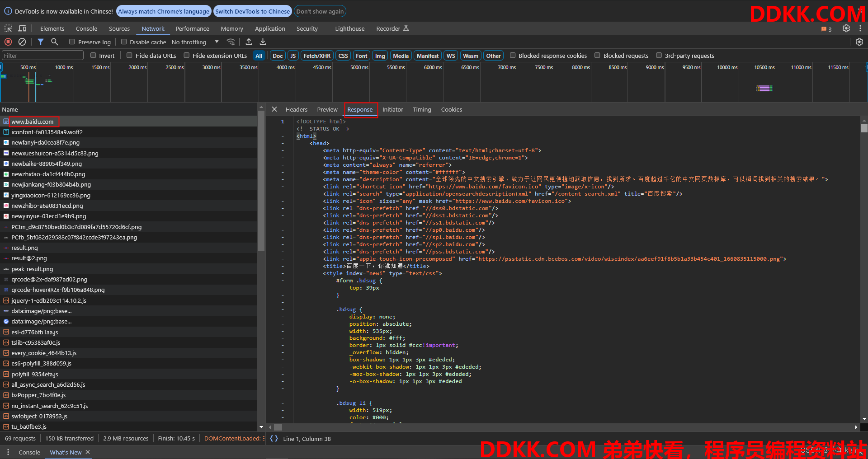Click Don't show again
The width and height of the screenshot is (868, 459).
tap(320, 11)
